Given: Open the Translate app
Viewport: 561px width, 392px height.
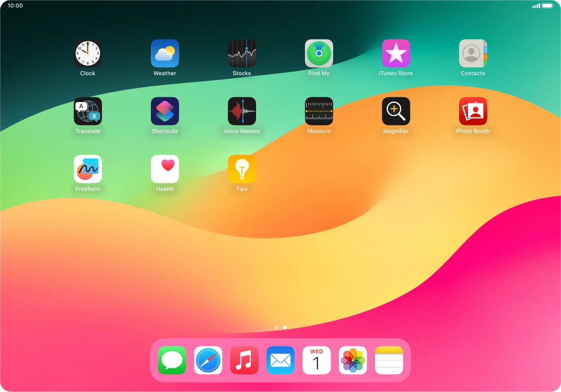Looking at the screenshot, I should [87, 111].
